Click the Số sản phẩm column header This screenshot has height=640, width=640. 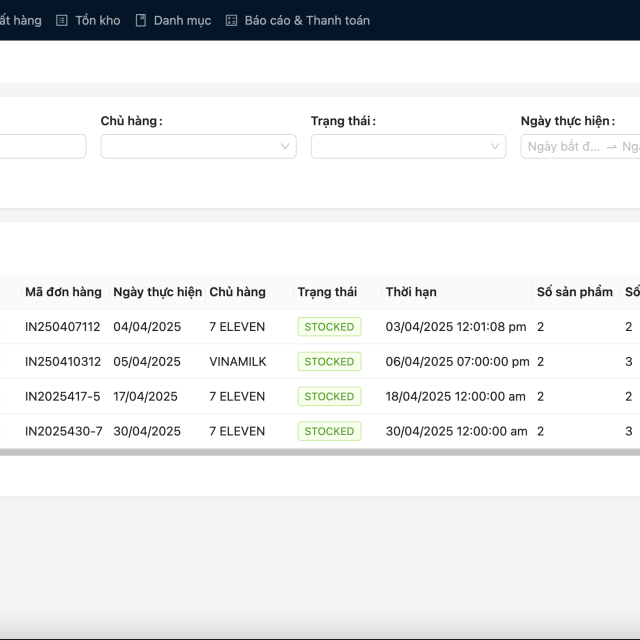coord(575,292)
